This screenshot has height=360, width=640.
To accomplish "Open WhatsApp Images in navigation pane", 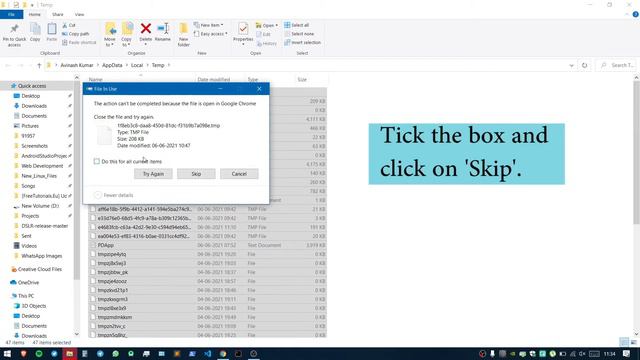I will point(42,256).
